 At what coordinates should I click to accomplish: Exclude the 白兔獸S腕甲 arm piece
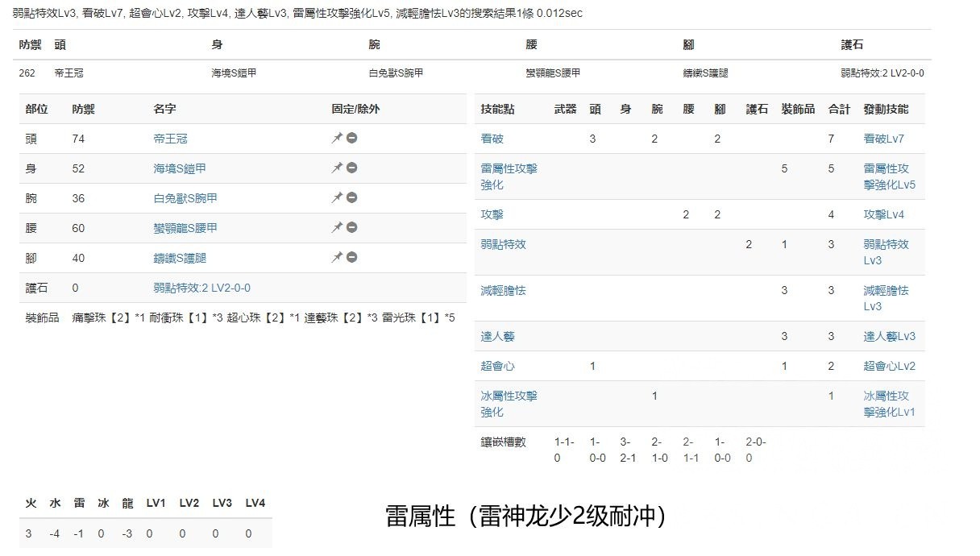(x=351, y=197)
